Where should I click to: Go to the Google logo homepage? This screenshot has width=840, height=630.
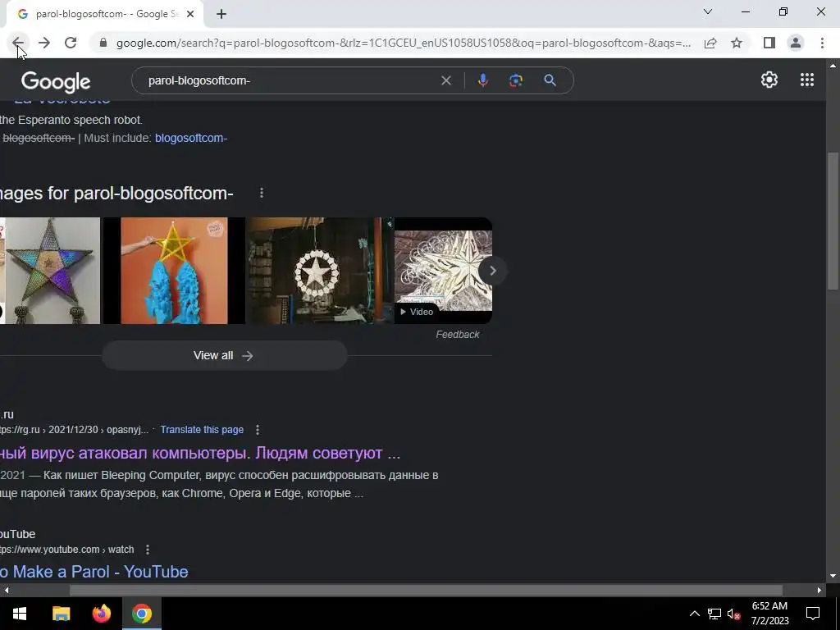tap(56, 82)
